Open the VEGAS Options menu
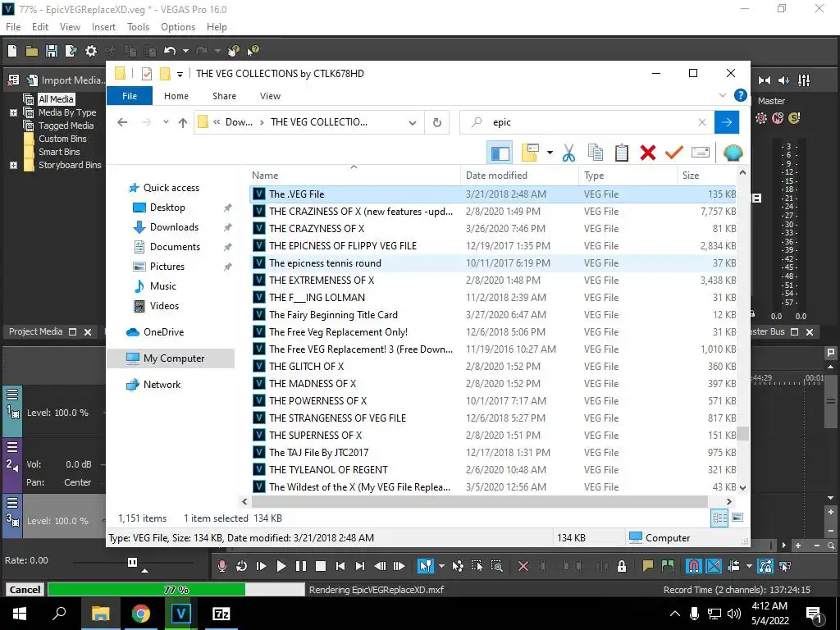The image size is (840, 630). click(178, 27)
